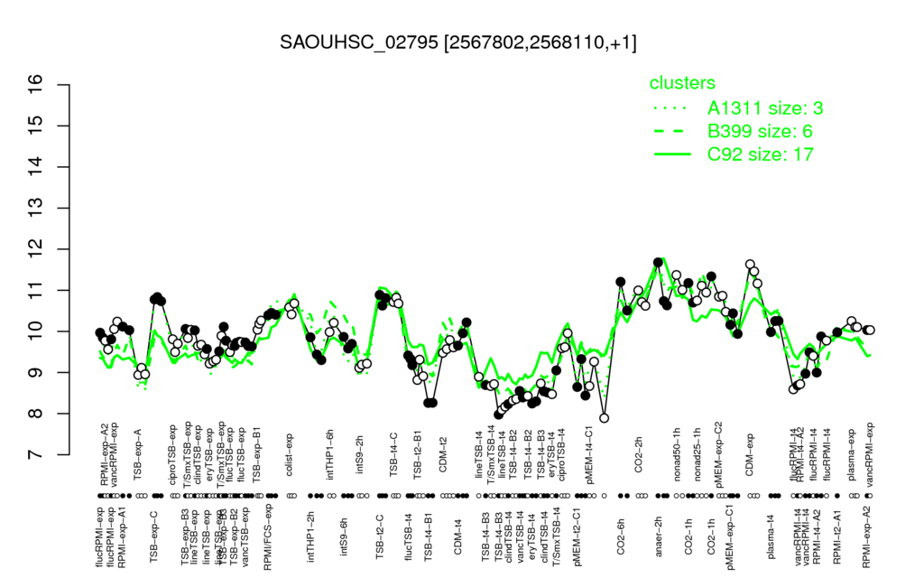Viewport: 924px width, 578px height.
Task: Click the dashed line sample for B399
Action: pyautogui.click(x=671, y=132)
